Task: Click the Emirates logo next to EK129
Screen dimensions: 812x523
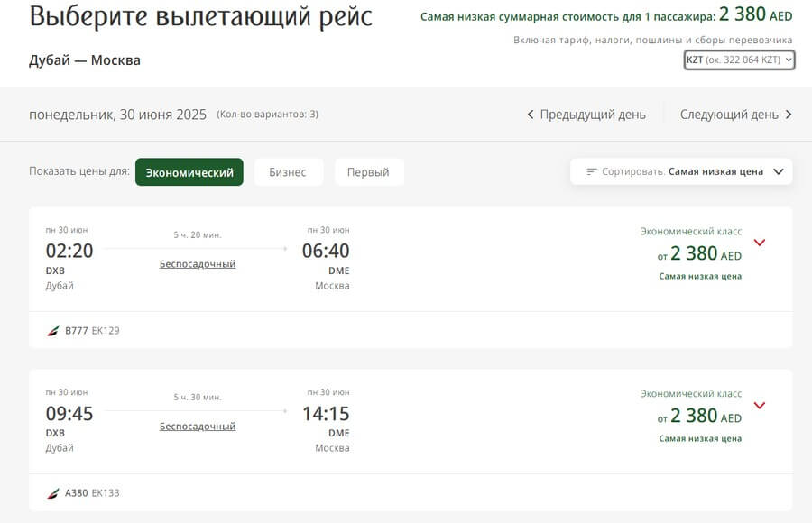Action: pos(53,330)
